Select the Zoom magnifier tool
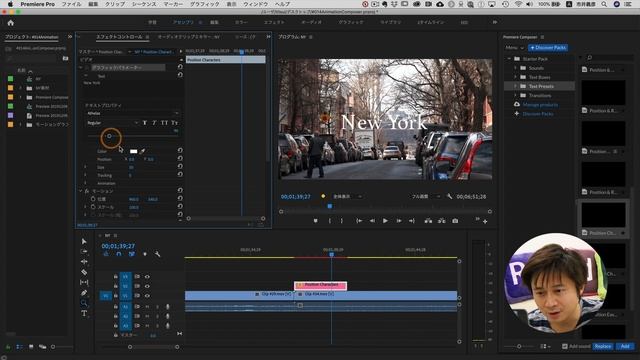 (x=84, y=303)
